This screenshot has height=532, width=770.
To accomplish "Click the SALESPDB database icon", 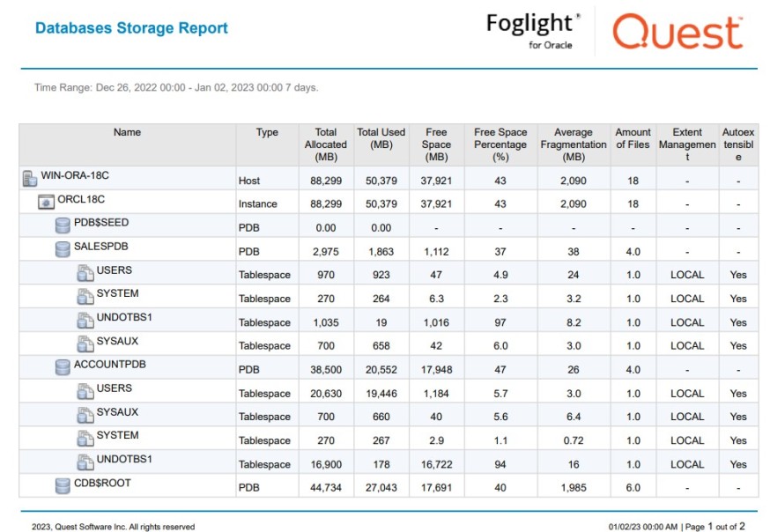I will coord(63,249).
